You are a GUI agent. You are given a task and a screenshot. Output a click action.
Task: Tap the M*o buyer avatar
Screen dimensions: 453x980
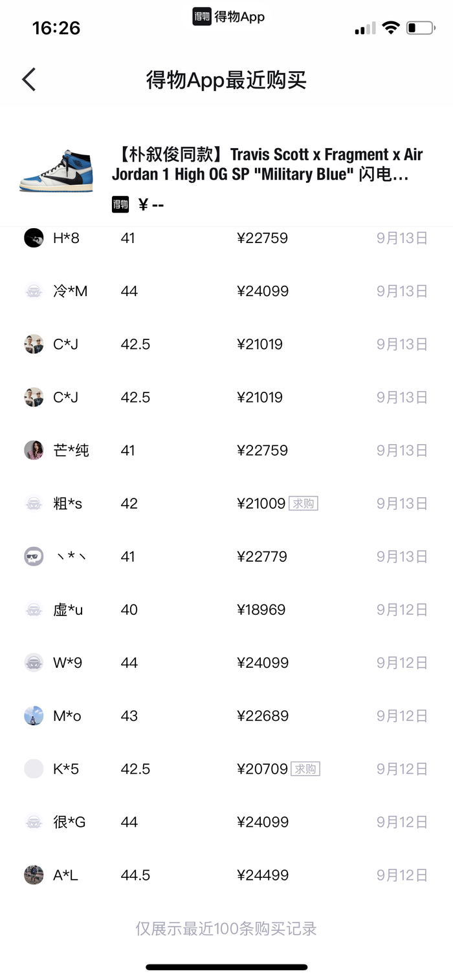coord(34,716)
